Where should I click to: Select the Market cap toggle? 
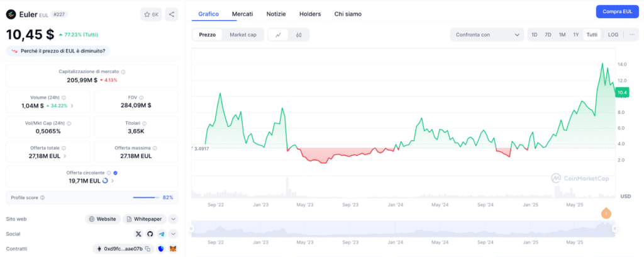(243, 35)
